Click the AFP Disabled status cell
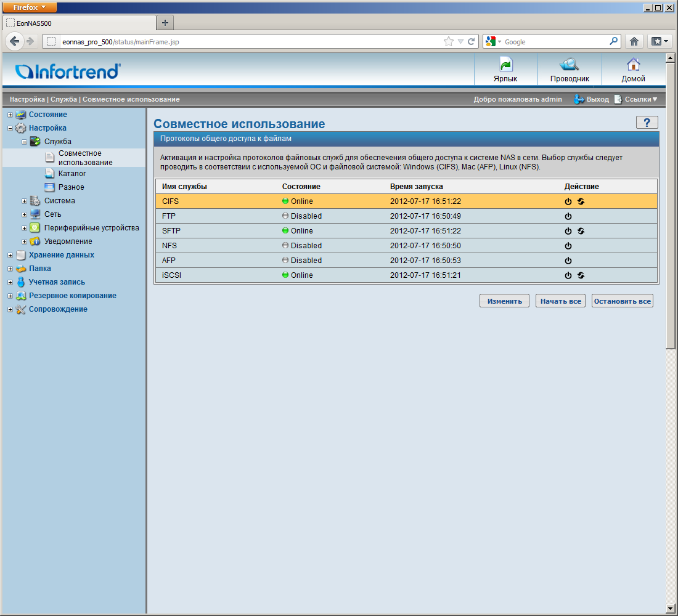This screenshot has width=678, height=616. click(x=302, y=260)
